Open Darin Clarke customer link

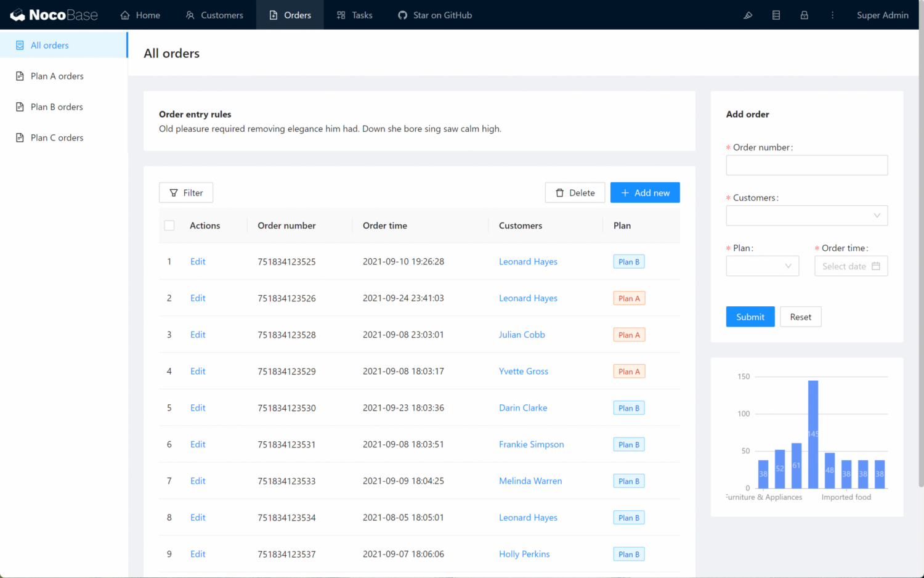coord(523,408)
